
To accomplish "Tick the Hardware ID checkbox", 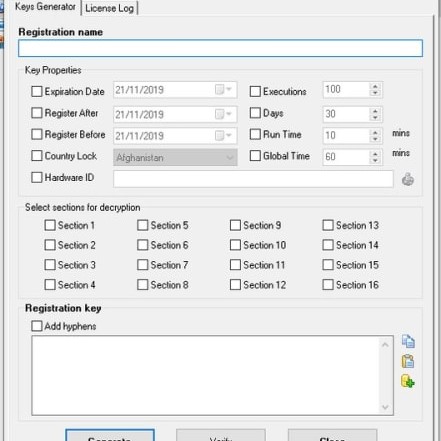I will tap(37, 177).
